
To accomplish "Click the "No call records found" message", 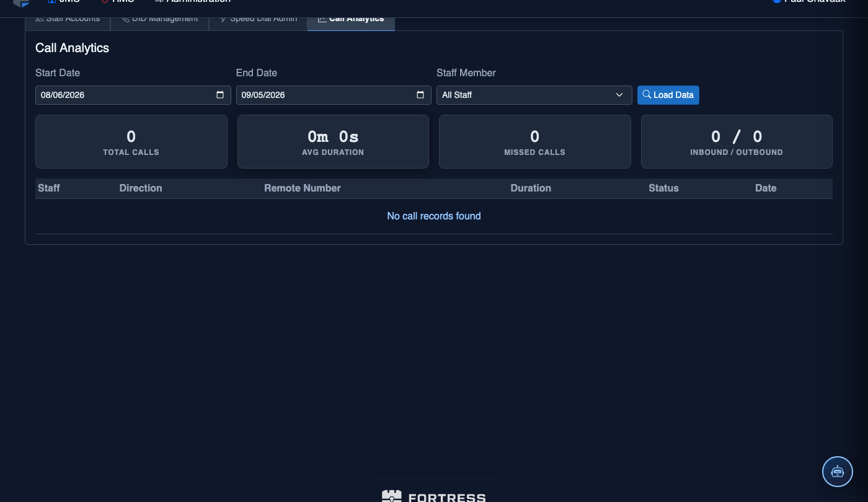I will point(434,216).
